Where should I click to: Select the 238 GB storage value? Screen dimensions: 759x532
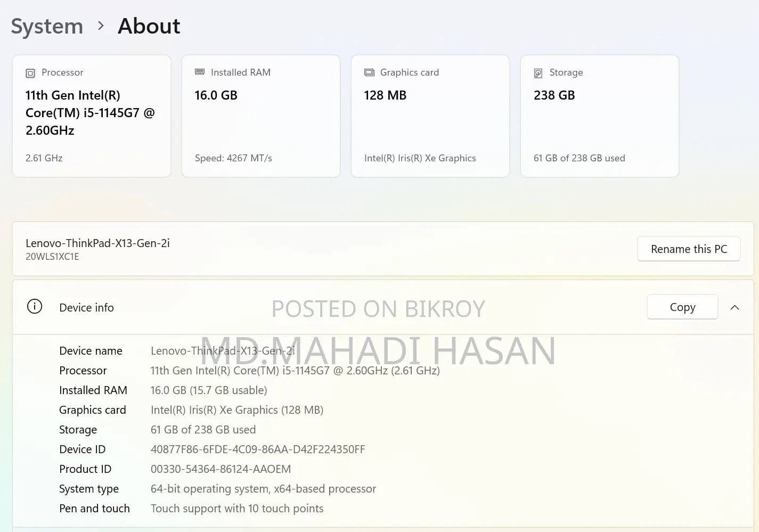[554, 95]
